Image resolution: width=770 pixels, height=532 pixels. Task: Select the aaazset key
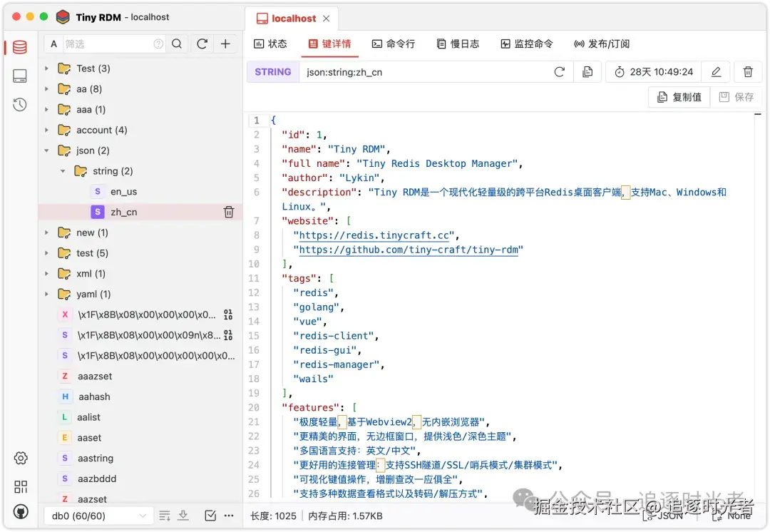[x=95, y=377]
